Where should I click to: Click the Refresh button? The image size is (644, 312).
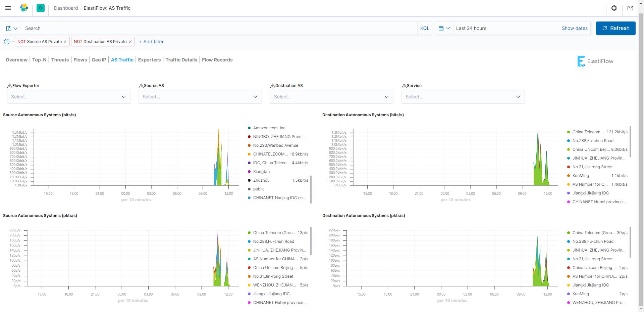pos(615,28)
